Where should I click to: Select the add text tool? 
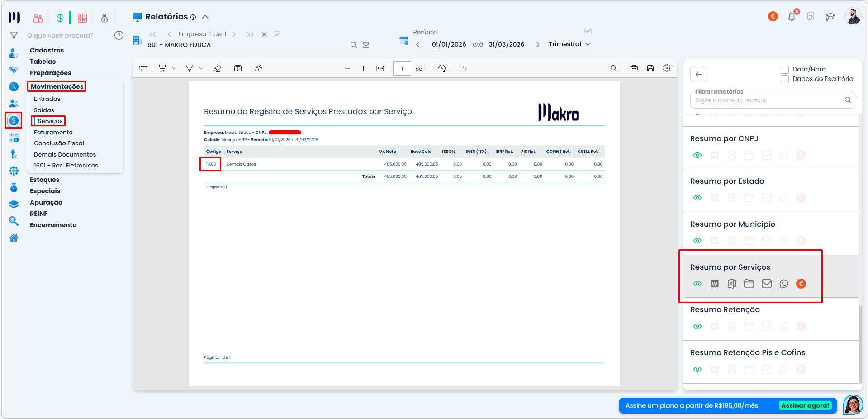(x=238, y=68)
